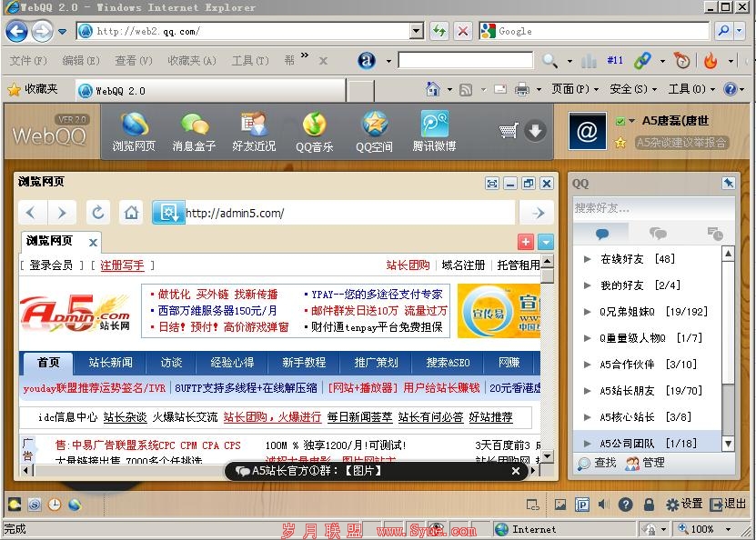The height and width of the screenshot is (540, 756).
Task: Click IE stop red X button
Action: point(462,31)
